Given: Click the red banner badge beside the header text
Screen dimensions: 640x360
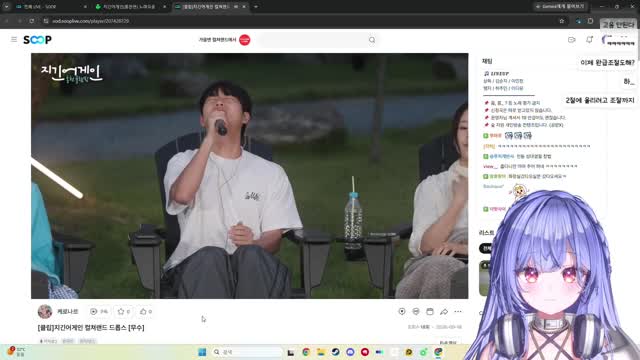Looking at the screenshot, I should pyautogui.click(x=244, y=40).
